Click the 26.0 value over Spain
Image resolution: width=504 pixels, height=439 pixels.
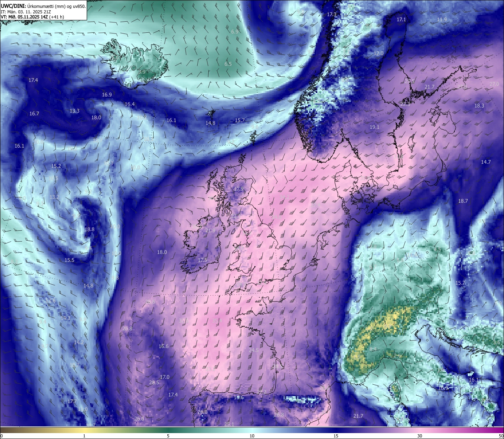coord(202,412)
